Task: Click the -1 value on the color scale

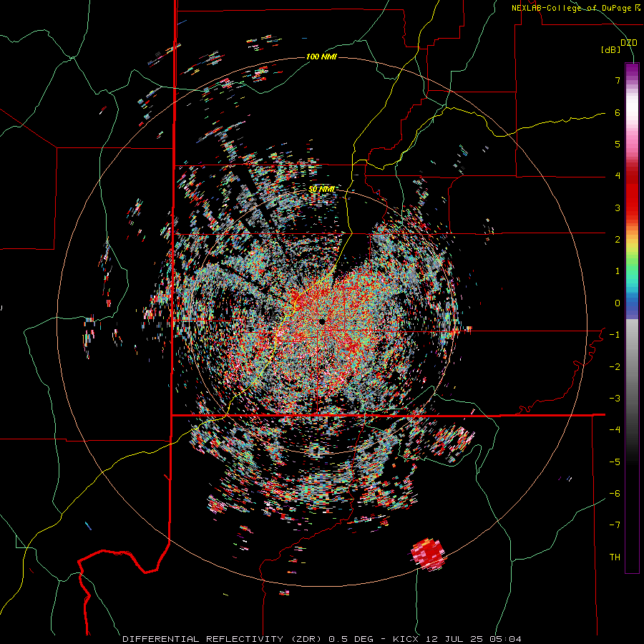Action: pyautogui.click(x=615, y=335)
